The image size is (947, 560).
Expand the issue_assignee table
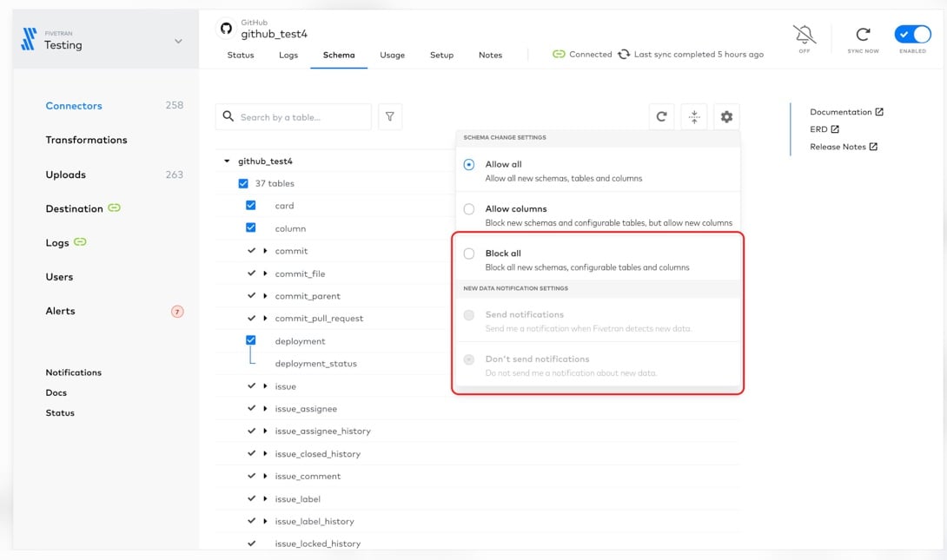(265, 409)
